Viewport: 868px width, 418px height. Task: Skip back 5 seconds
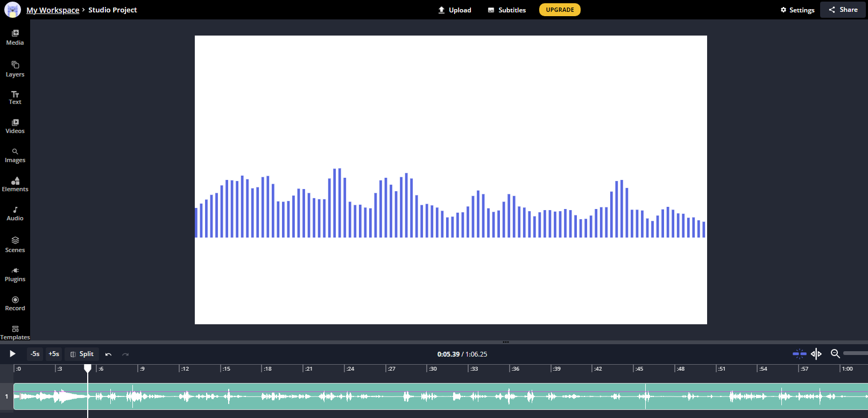pyautogui.click(x=35, y=354)
